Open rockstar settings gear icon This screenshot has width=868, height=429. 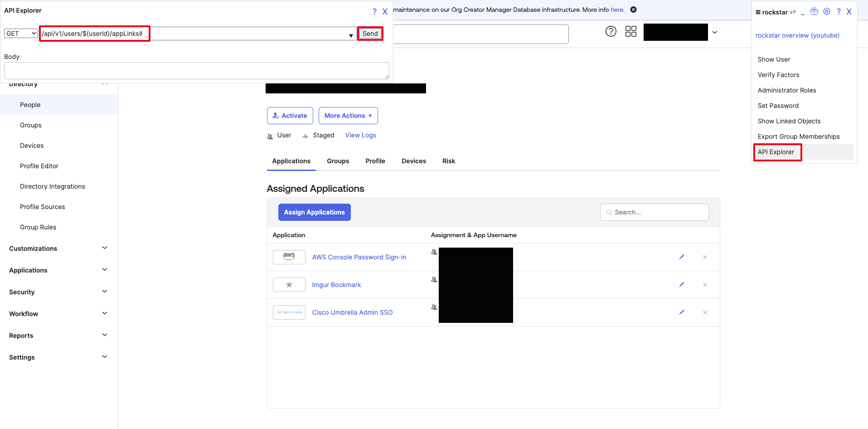point(827,12)
